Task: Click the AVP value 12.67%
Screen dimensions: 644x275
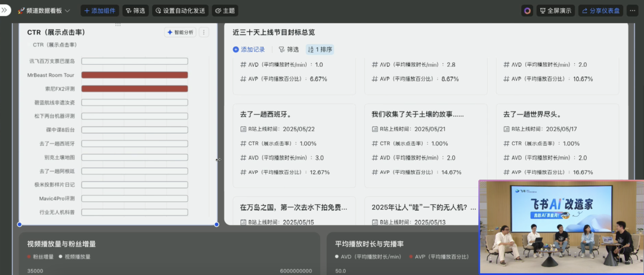Action: pyautogui.click(x=320, y=172)
